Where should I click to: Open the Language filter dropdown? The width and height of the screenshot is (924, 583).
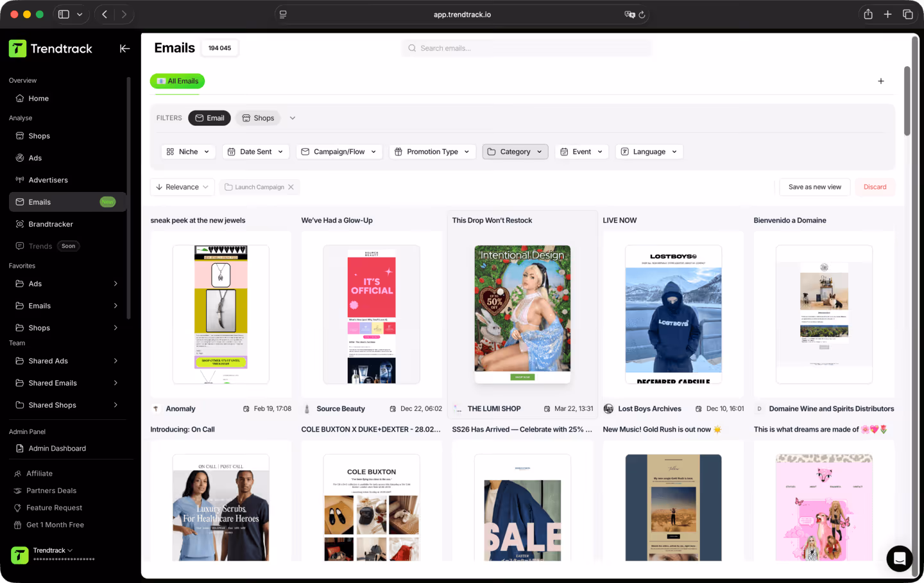click(x=649, y=152)
